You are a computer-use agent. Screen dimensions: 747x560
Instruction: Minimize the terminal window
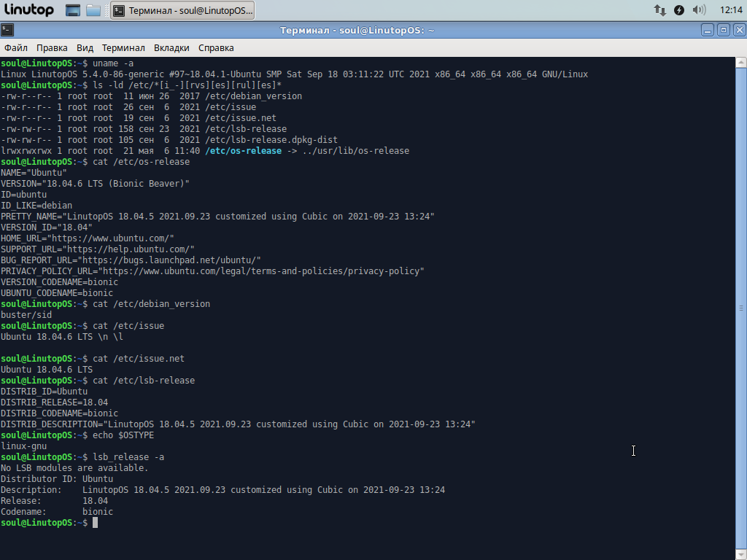tap(708, 31)
